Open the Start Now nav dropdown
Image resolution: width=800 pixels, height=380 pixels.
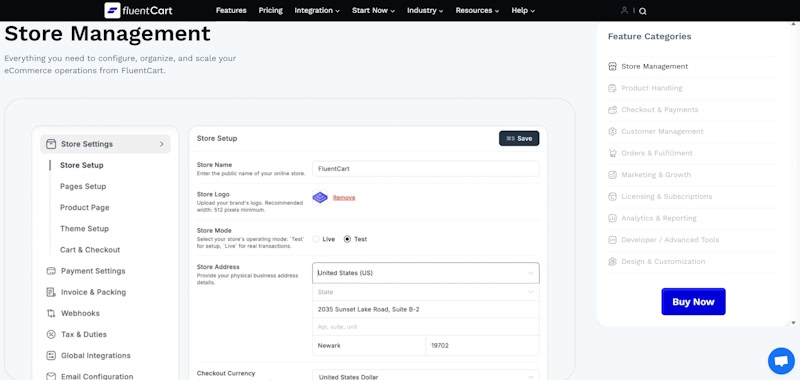(373, 10)
